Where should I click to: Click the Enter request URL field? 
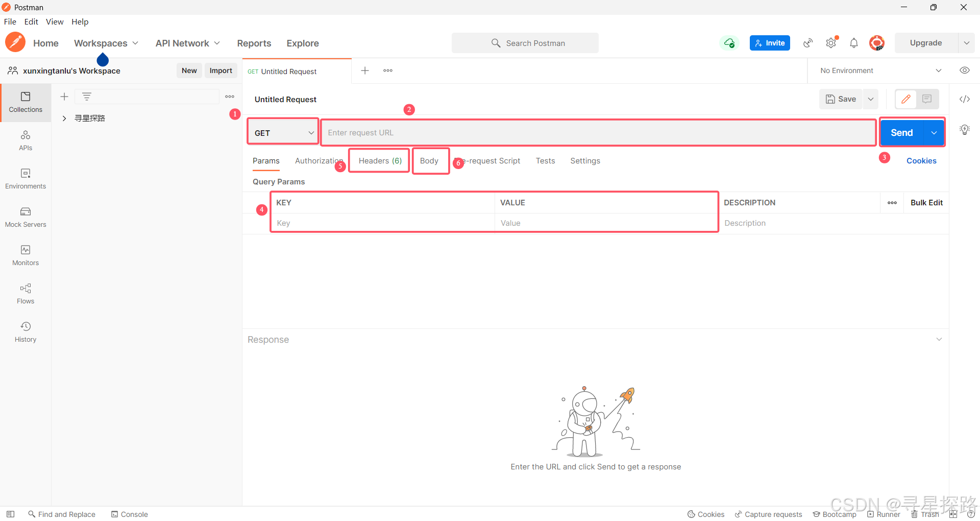click(x=598, y=133)
